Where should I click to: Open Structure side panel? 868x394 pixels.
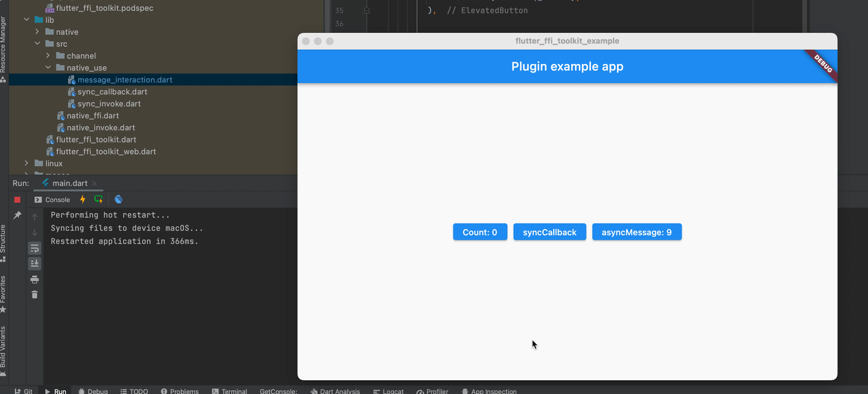(4, 243)
